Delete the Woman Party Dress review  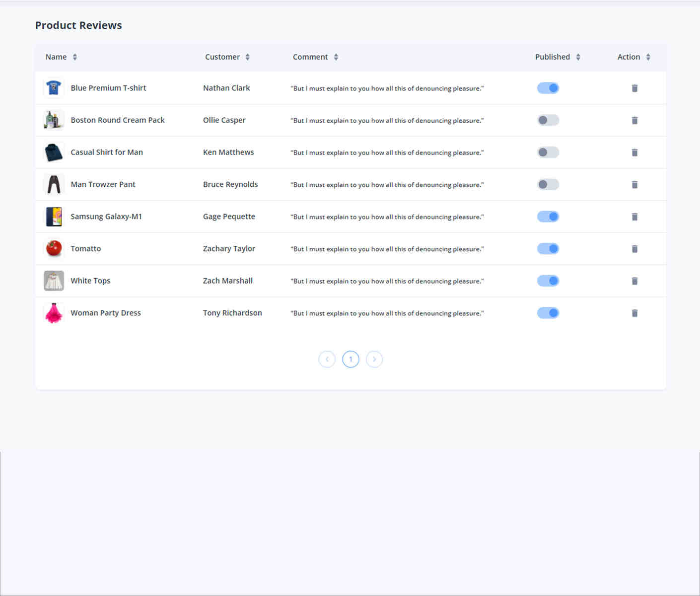pyautogui.click(x=634, y=313)
